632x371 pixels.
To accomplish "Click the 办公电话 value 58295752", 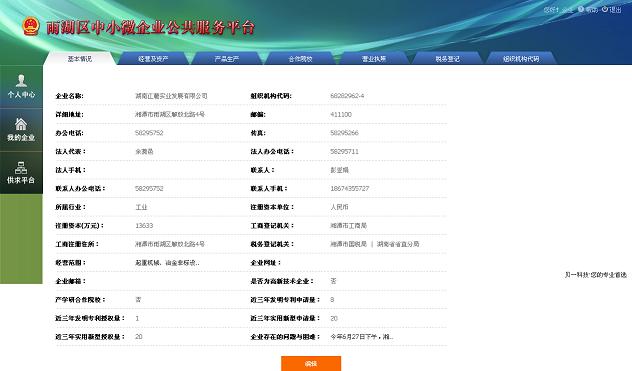I will pos(149,133).
